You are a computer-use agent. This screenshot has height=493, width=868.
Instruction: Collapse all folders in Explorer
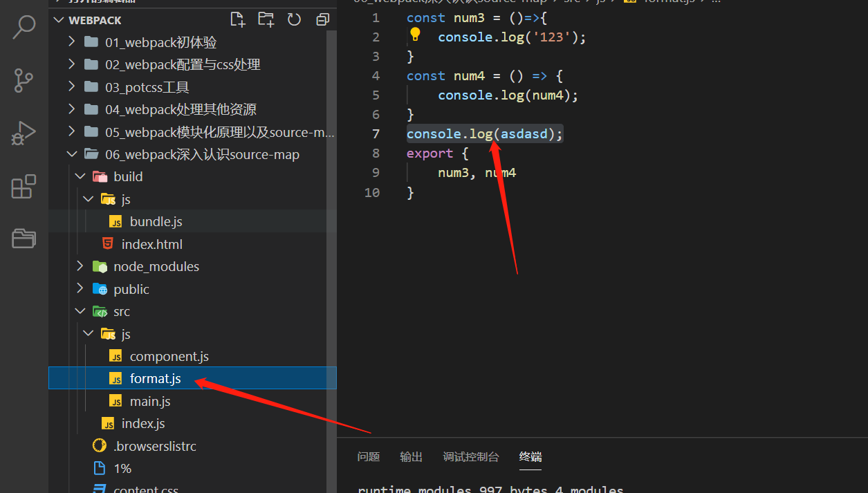click(x=322, y=19)
